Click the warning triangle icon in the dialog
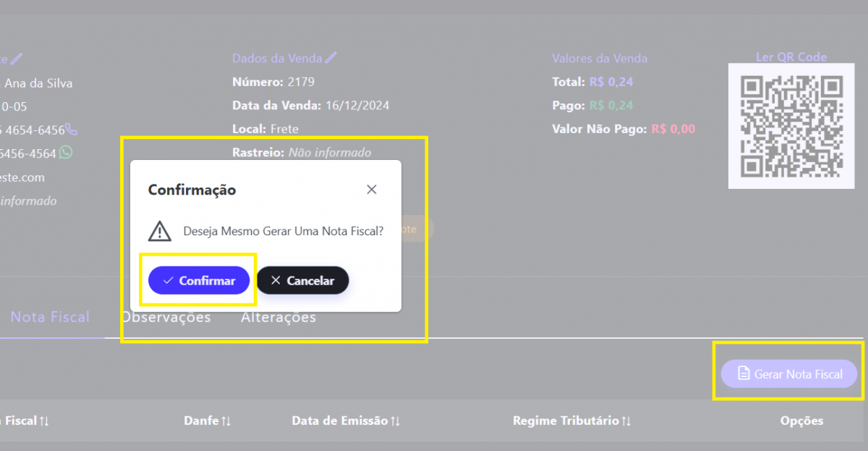The width and height of the screenshot is (868, 451). (x=159, y=232)
